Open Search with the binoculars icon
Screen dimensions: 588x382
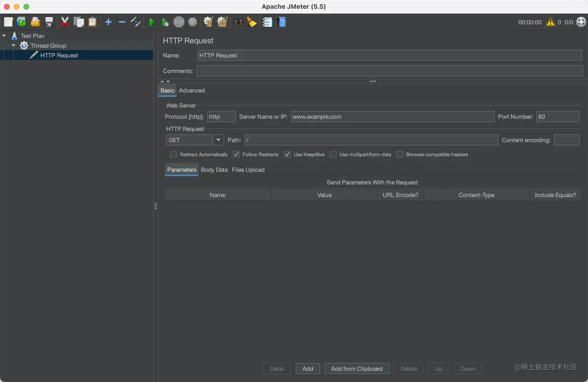238,22
